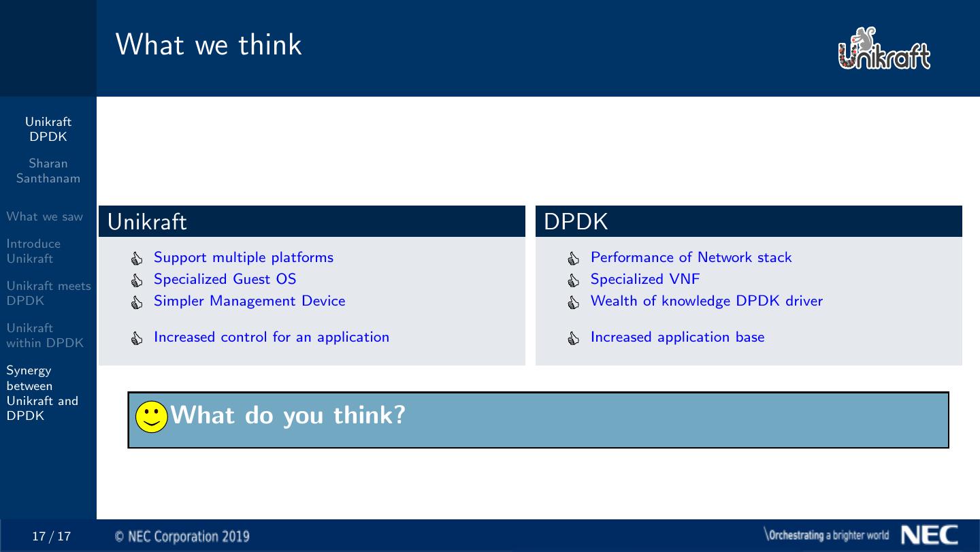Navigate to the Unikraft within DPDK section

coord(45,336)
